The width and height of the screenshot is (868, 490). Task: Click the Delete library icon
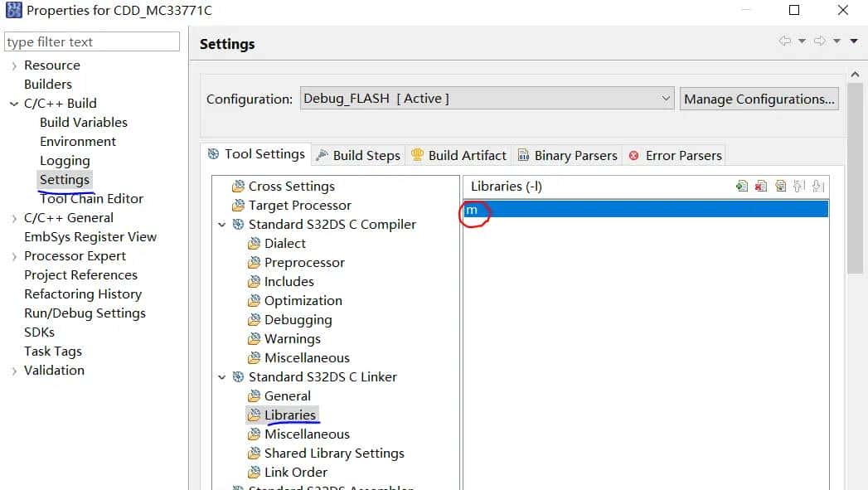tap(761, 187)
